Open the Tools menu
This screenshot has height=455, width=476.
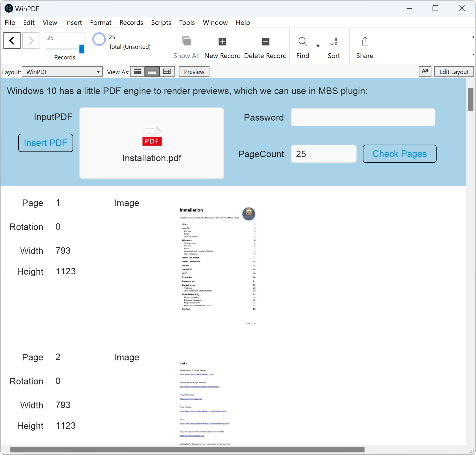[x=187, y=23]
